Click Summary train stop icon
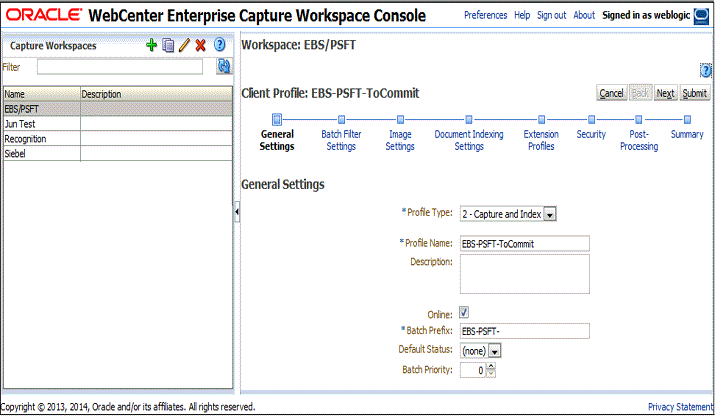This screenshot has width=715, height=416. pos(687,120)
